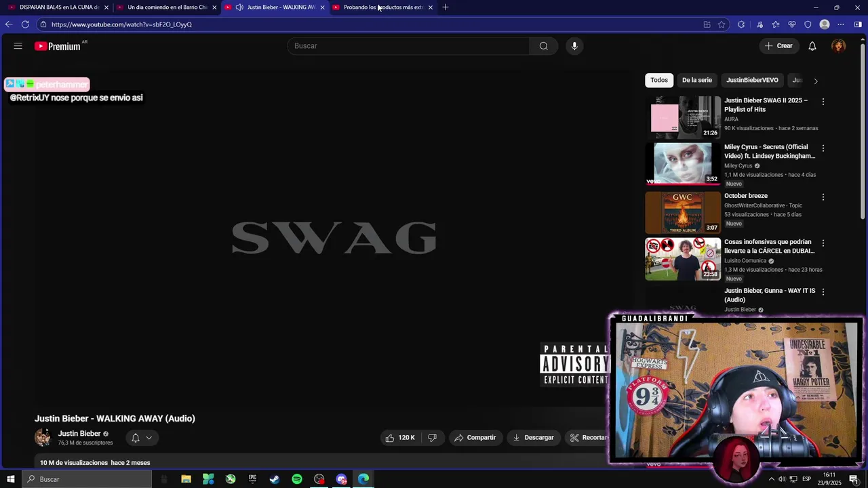868x488 pixels.
Task: Open Miley Cyrus Secrets video title
Action: pyautogui.click(x=770, y=151)
